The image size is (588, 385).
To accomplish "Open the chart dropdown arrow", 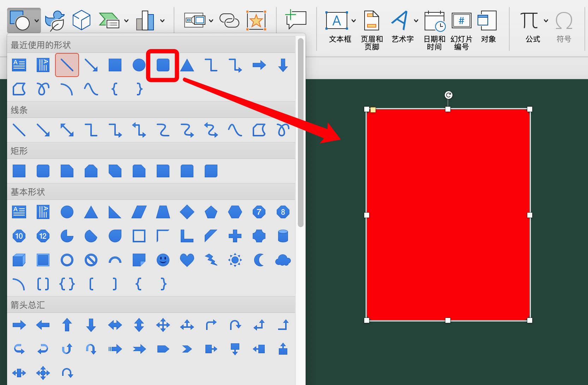I will pos(162,21).
